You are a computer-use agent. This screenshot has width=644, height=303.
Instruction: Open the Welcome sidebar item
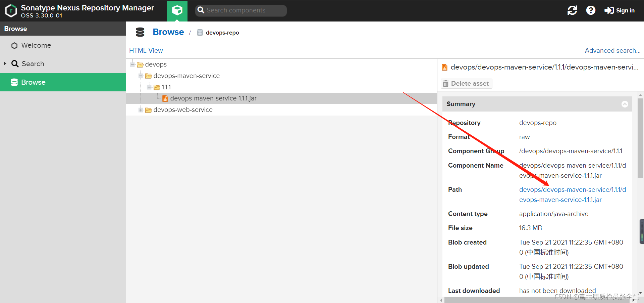(63, 45)
